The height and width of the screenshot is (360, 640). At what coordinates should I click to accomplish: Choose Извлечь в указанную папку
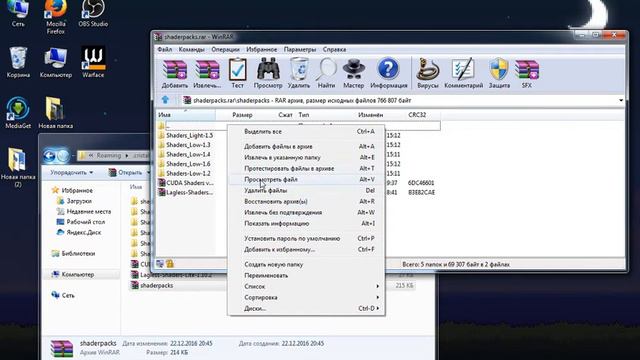point(306,157)
